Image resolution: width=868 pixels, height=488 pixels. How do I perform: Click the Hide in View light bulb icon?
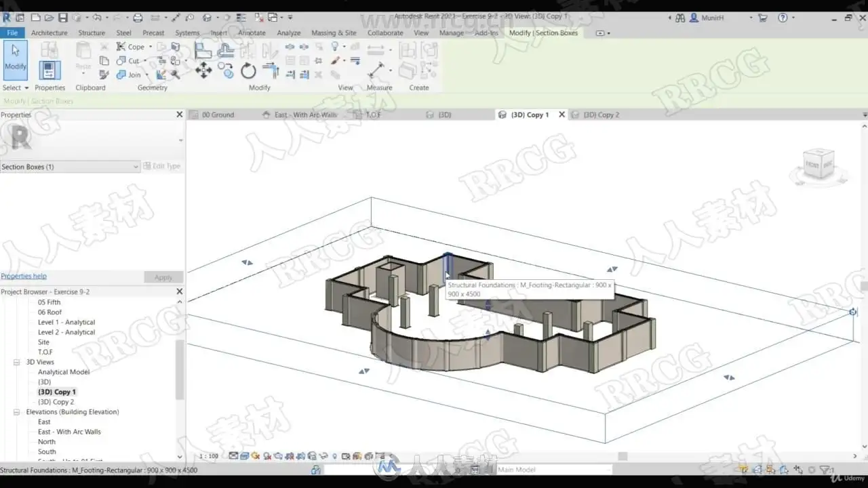tap(334, 47)
